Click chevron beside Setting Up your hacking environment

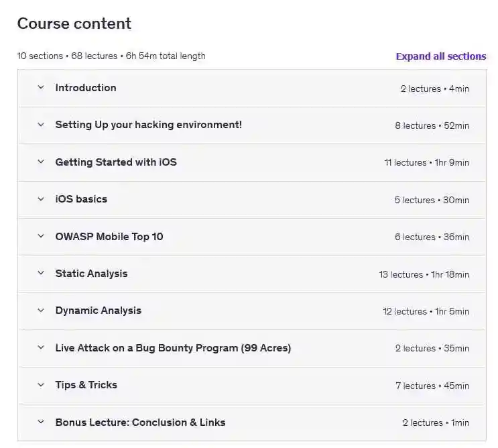(x=41, y=125)
